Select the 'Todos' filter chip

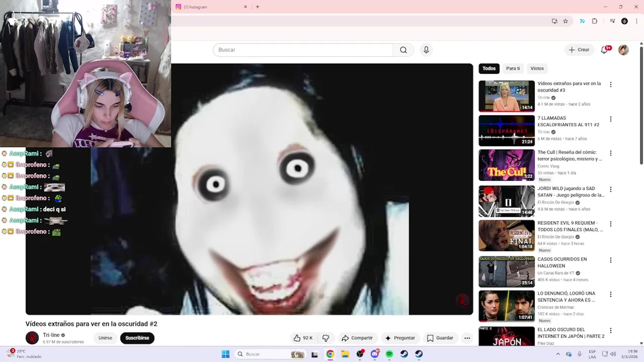coord(489,68)
